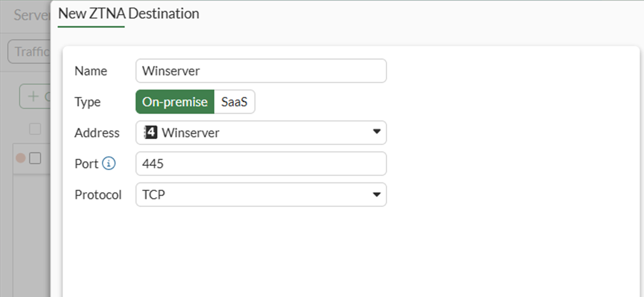Viewport: 644px width, 297px height.
Task: Click the Winserver value in the Address field
Action: (x=190, y=133)
